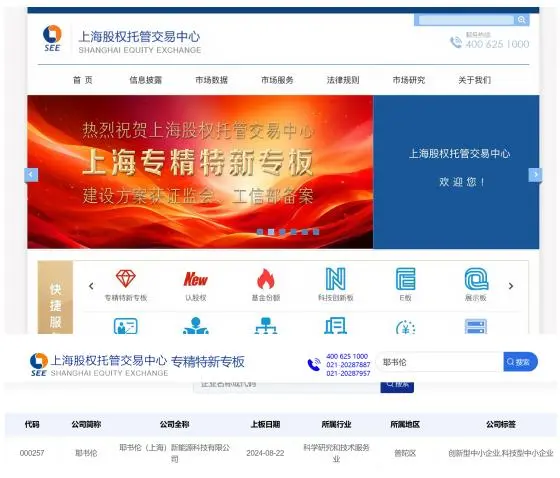Open the 市场数据 menu

[211, 80]
